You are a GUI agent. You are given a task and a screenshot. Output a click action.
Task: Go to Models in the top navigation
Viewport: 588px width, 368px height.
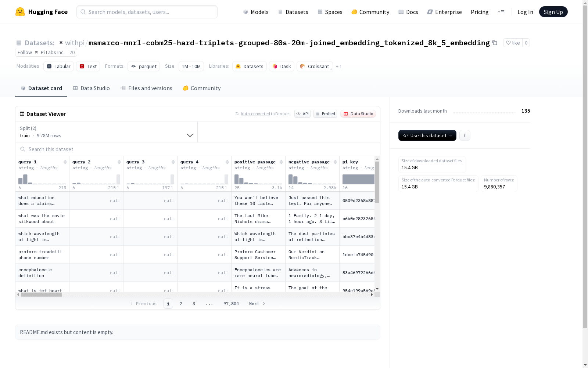[x=256, y=12]
